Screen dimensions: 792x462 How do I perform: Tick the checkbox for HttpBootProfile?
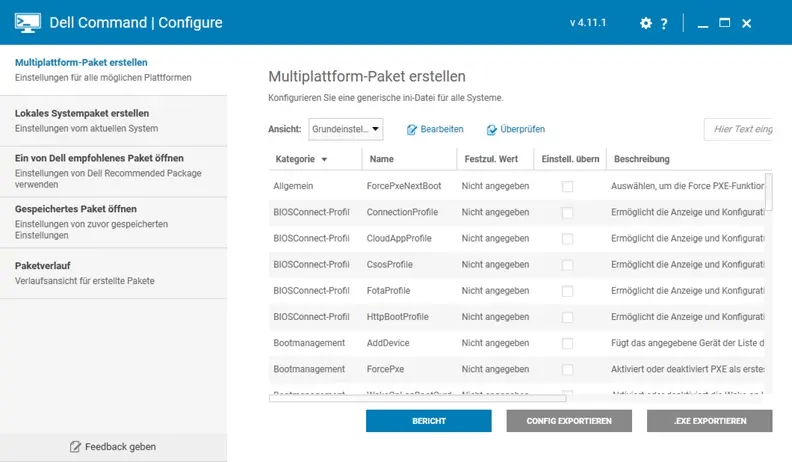point(567,317)
